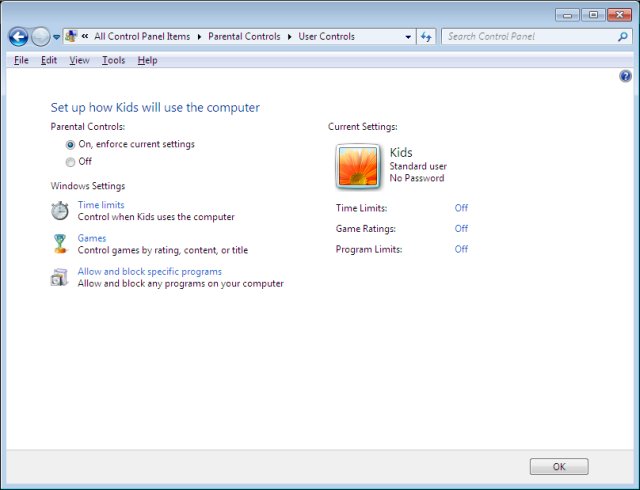Click the 'Time Limits:' label
The image size is (640, 490).
pyautogui.click(x=361, y=208)
